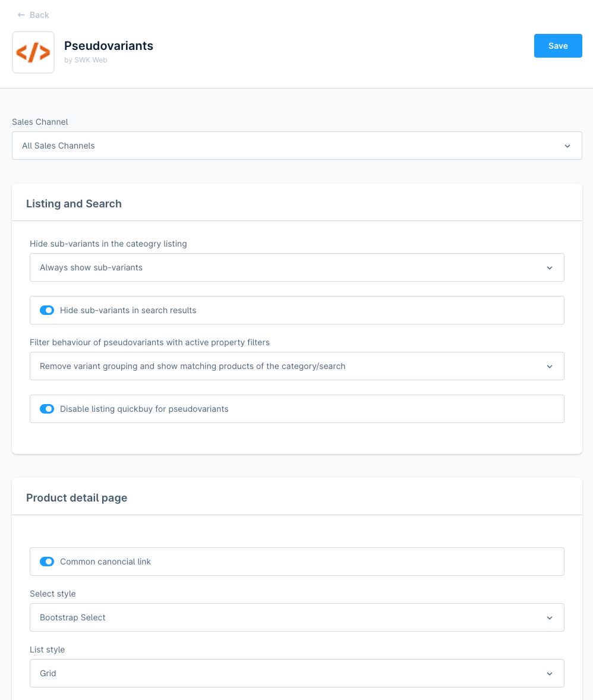Toggle the Common canoncial link switch
Screen dimensions: 593x700
(47, 562)
